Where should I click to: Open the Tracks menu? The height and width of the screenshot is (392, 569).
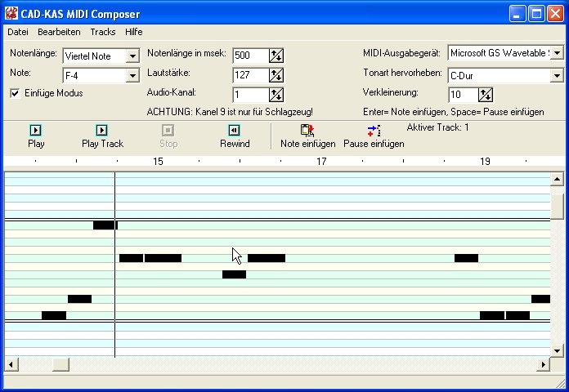[103, 32]
